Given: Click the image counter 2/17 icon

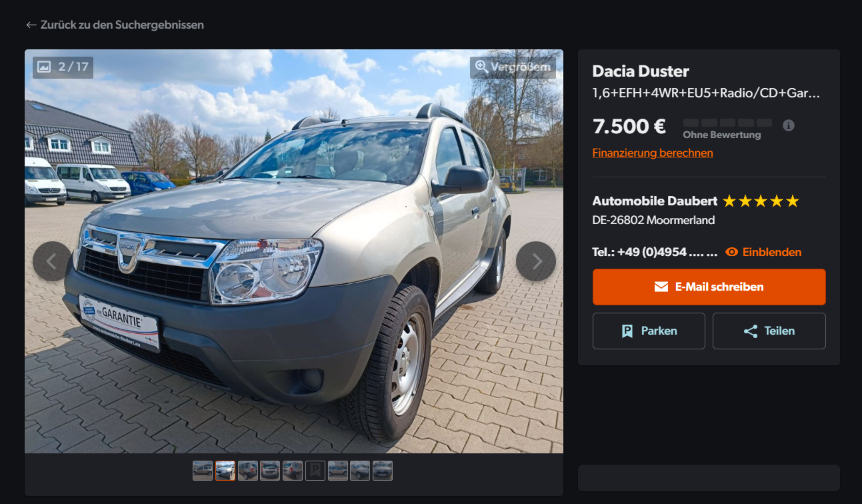Looking at the screenshot, I should tap(44, 67).
